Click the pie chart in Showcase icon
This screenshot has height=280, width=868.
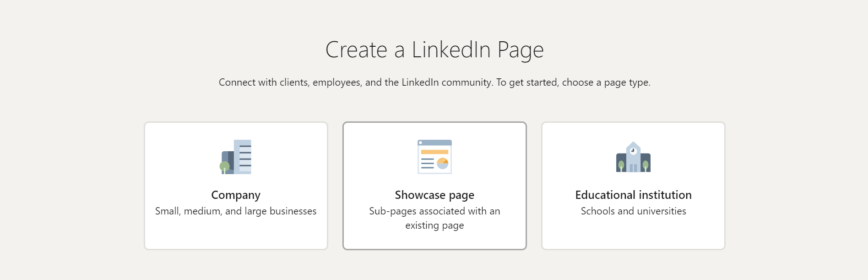coord(443,163)
